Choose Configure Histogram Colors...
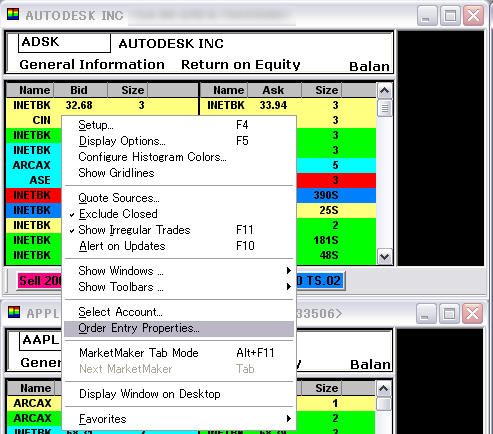The width and height of the screenshot is (493, 434). tap(179, 157)
